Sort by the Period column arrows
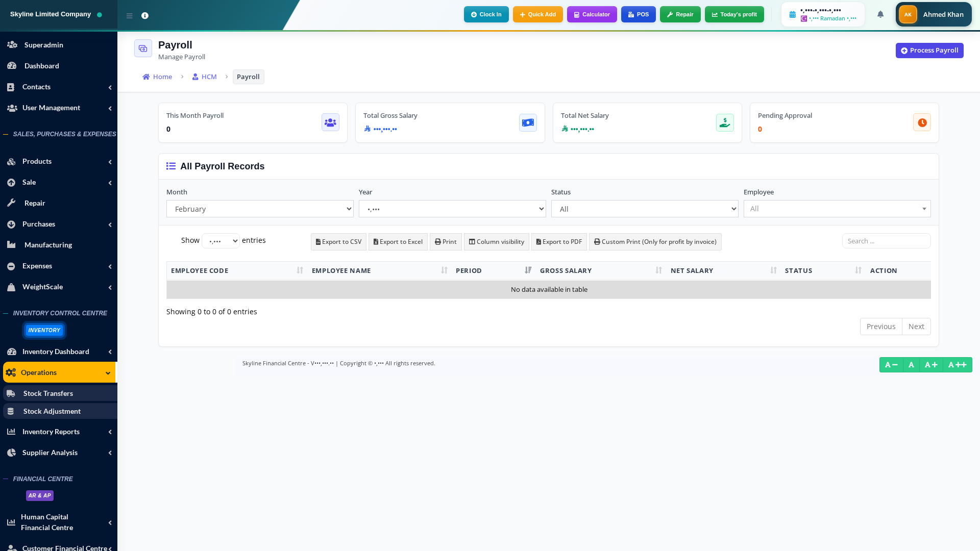The width and height of the screenshot is (980, 551). click(528, 270)
